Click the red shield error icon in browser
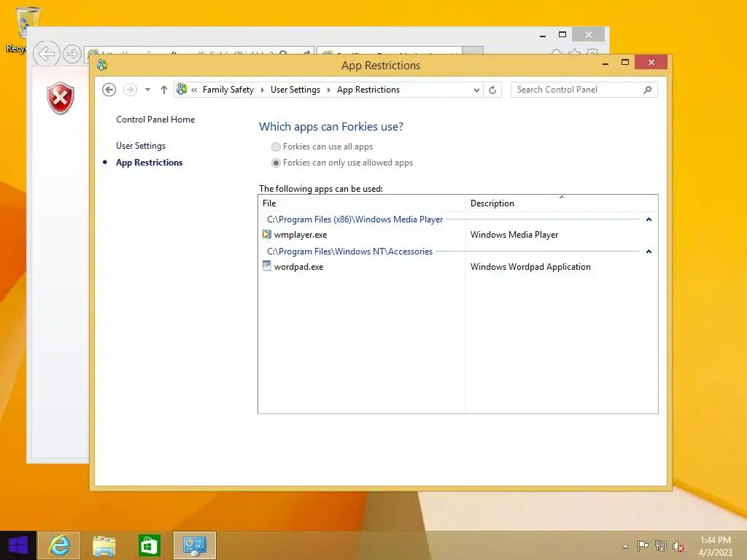 [61, 98]
